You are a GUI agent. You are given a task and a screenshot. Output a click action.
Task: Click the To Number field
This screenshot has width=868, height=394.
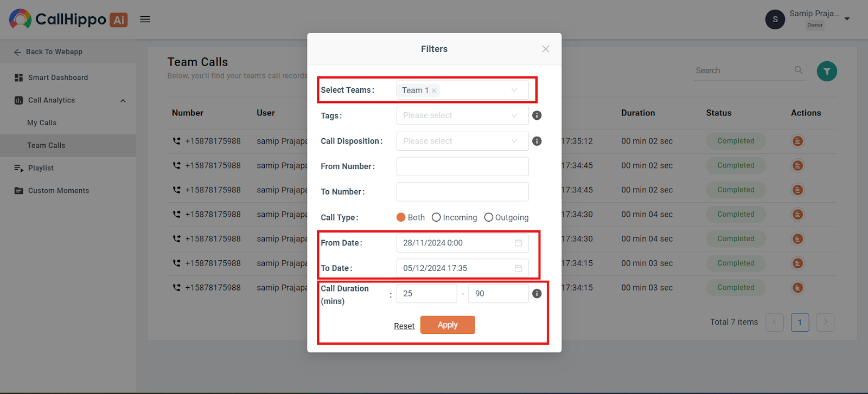[462, 192]
